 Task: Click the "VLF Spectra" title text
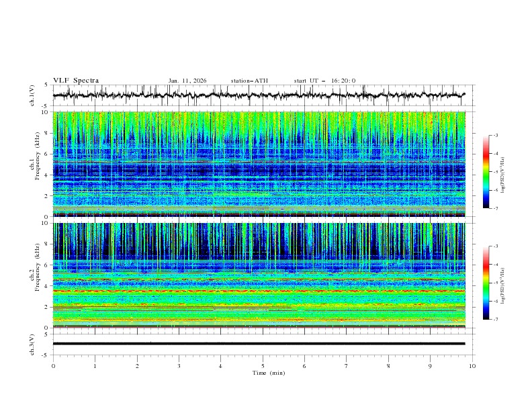click(76, 81)
